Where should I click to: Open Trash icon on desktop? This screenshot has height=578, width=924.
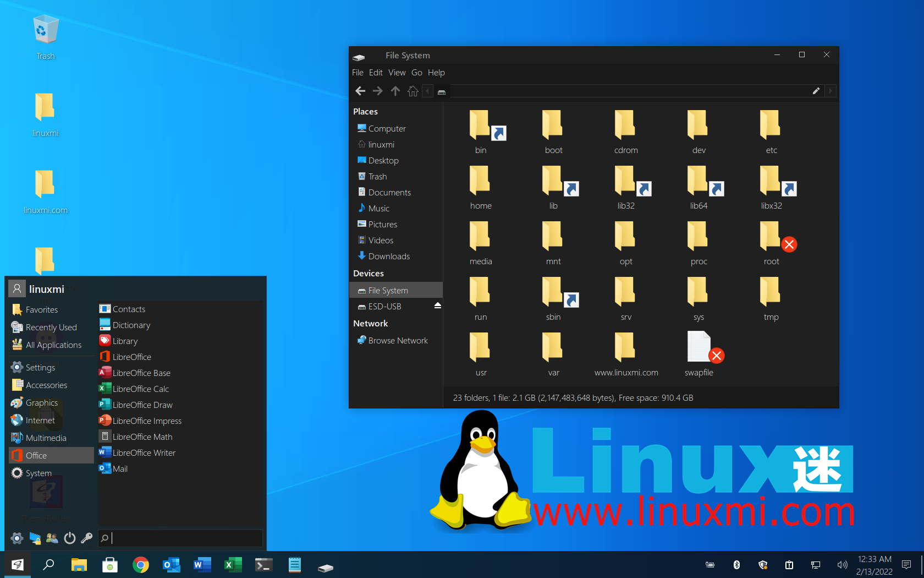pyautogui.click(x=46, y=37)
